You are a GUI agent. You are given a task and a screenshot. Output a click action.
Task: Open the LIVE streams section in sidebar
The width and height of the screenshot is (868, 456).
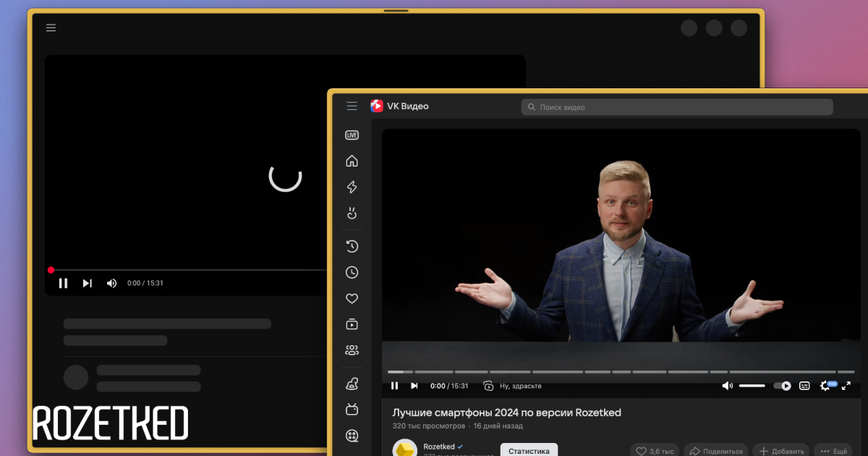[352, 135]
